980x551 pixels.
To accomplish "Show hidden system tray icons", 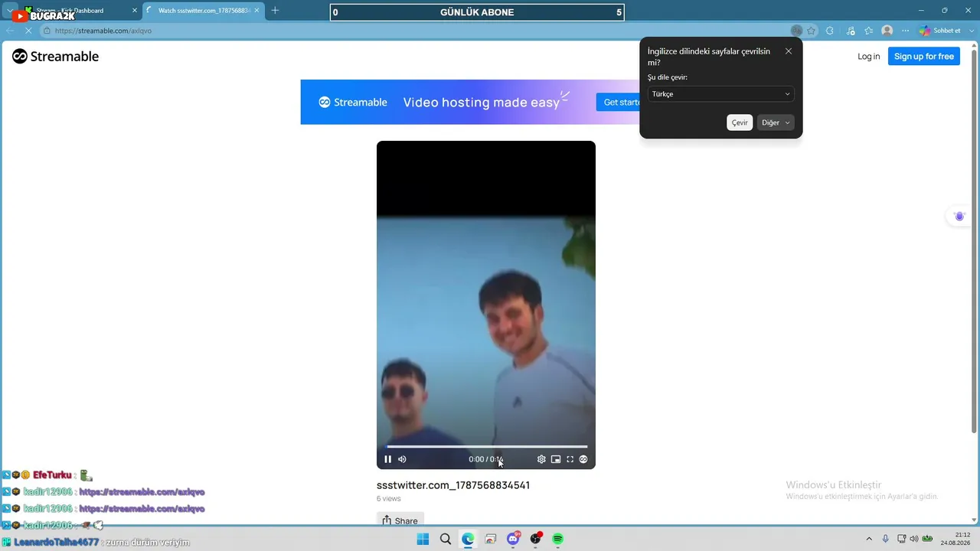I will 869,539.
